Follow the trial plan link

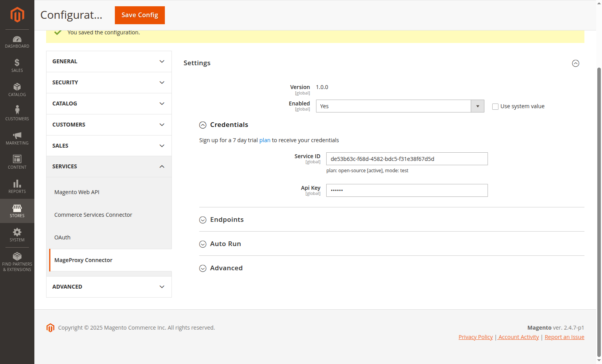tap(265, 140)
